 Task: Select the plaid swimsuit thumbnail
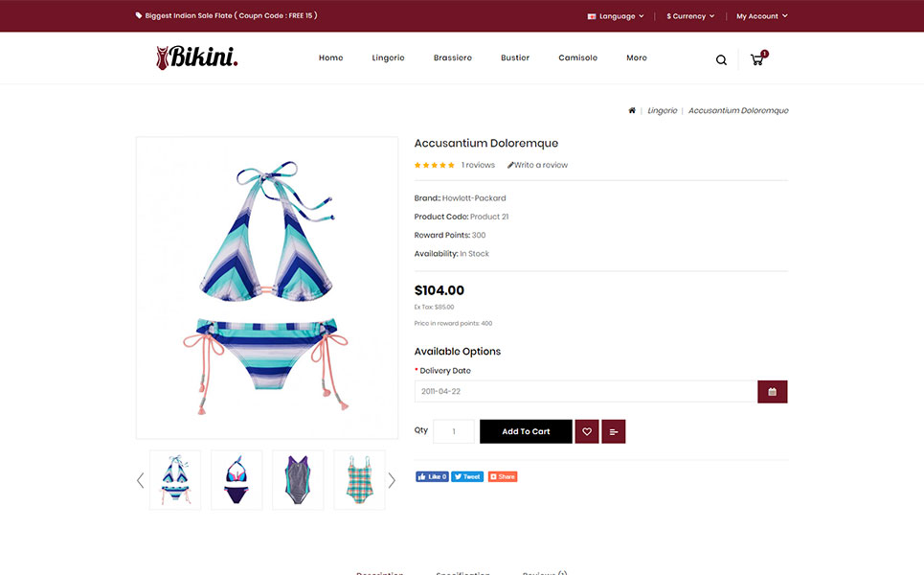359,480
